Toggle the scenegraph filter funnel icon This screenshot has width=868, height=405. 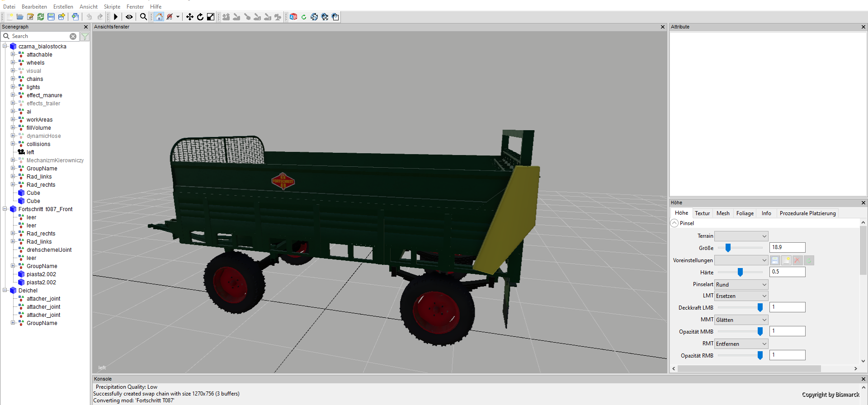(x=85, y=36)
